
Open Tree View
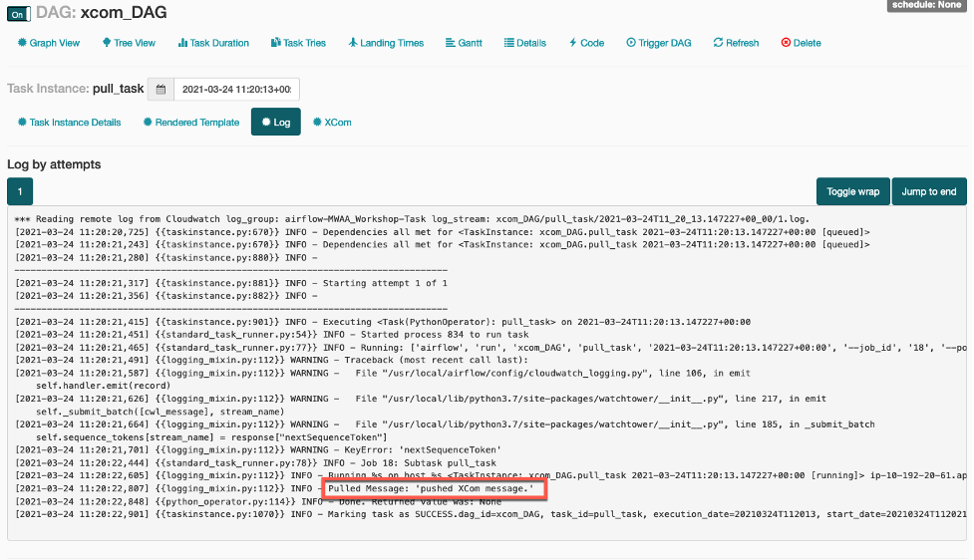(129, 43)
